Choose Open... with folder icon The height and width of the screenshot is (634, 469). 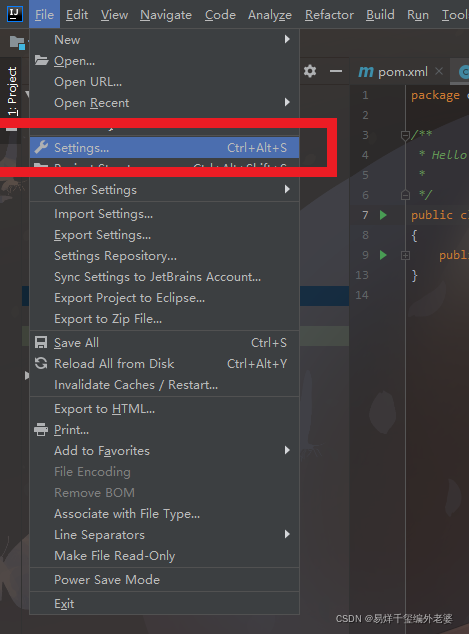click(x=165, y=61)
